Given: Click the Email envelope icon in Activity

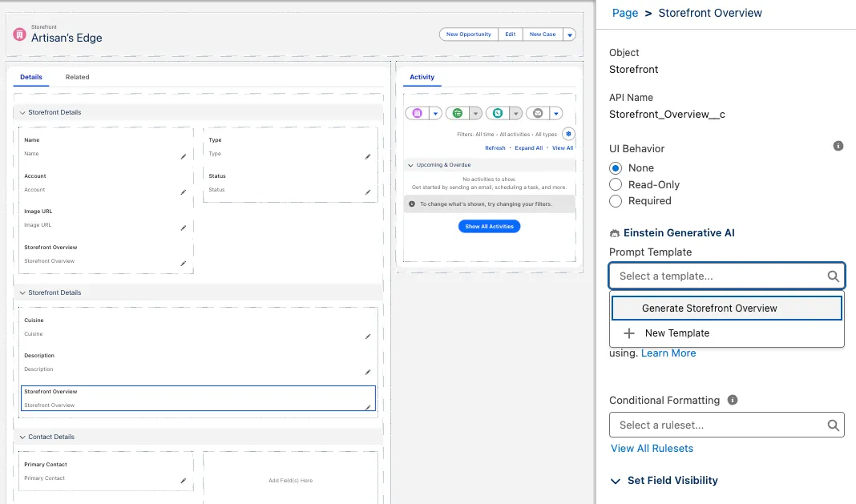Looking at the screenshot, I should tap(538, 114).
